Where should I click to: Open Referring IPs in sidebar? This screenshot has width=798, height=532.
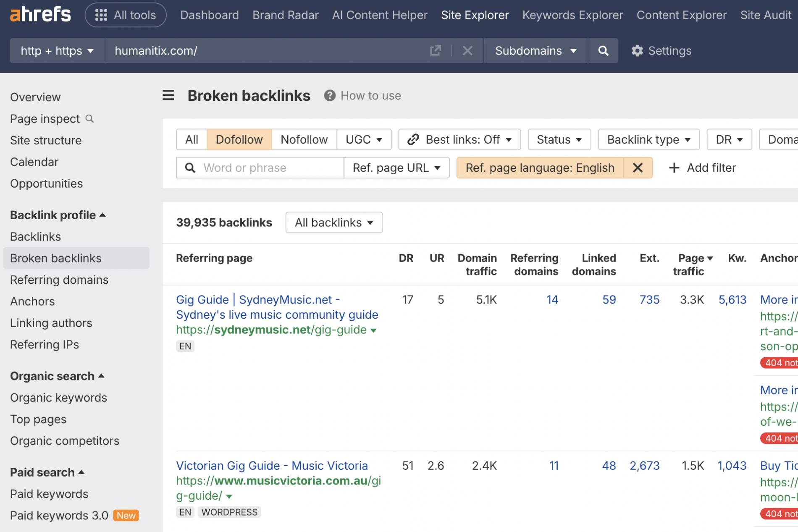(x=45, y=344)
